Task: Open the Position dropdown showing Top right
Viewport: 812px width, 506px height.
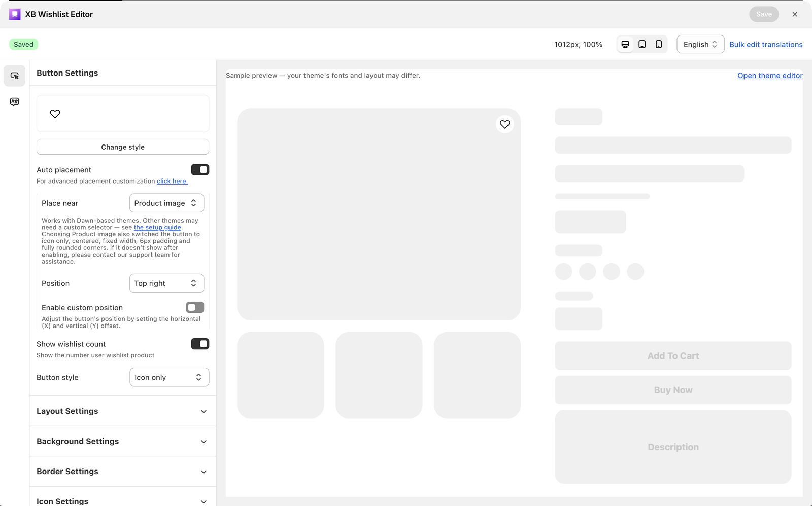Action: 166,283
